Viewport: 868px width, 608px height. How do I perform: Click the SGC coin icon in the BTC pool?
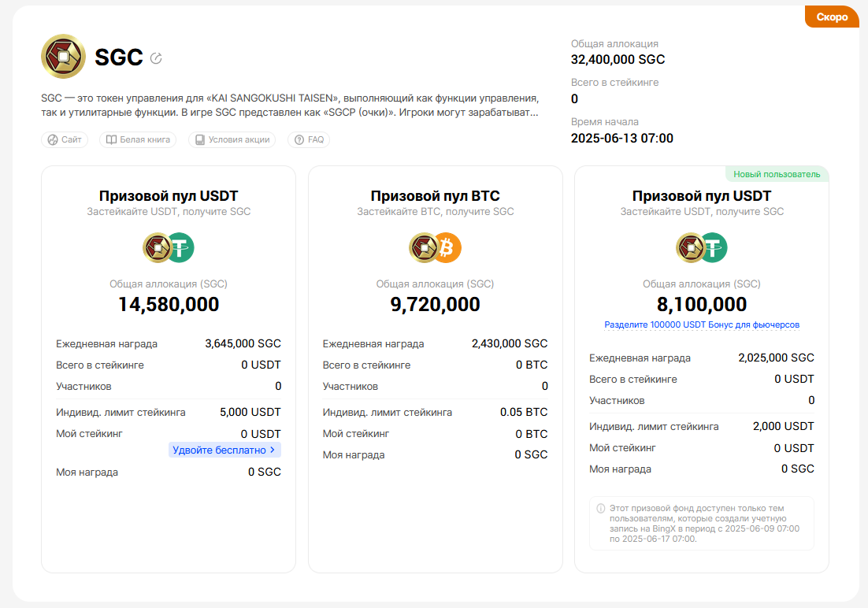(424, 247)
